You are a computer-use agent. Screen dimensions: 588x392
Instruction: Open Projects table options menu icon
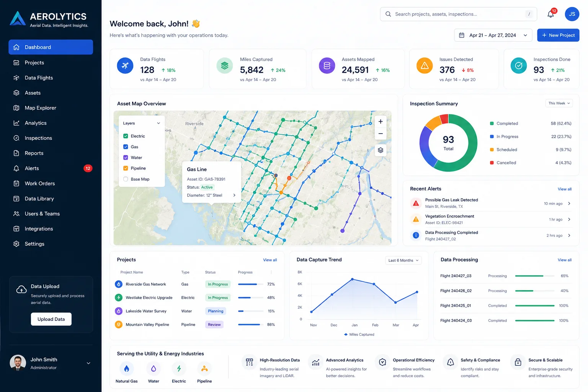click(271, 273)
